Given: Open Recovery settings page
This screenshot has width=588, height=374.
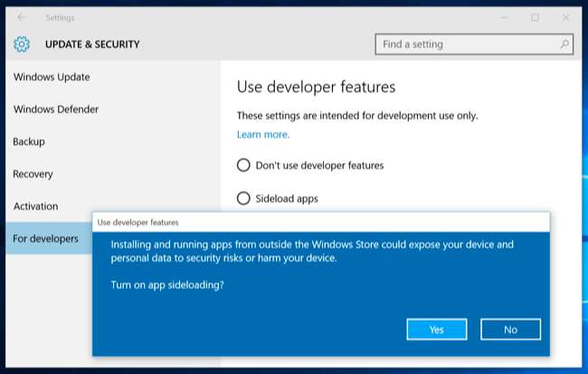Looking at the screenshot, I should pos(33,174).
